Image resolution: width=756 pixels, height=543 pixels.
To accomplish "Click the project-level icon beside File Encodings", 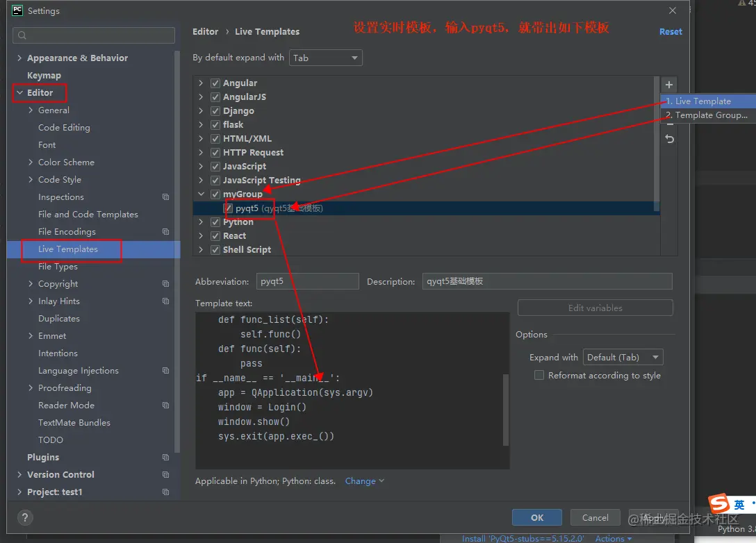I will (165, 232).
